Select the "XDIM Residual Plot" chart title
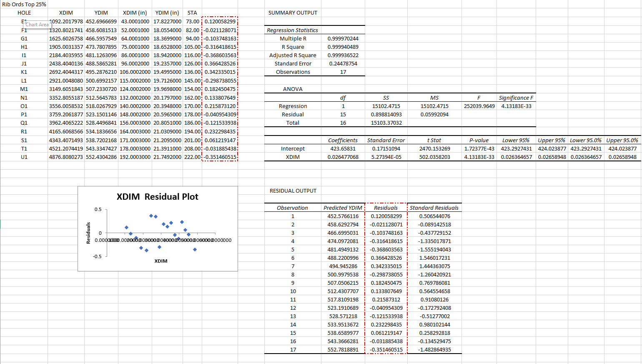This screenshot has height=364, width=642. click(x=157, y=197)
